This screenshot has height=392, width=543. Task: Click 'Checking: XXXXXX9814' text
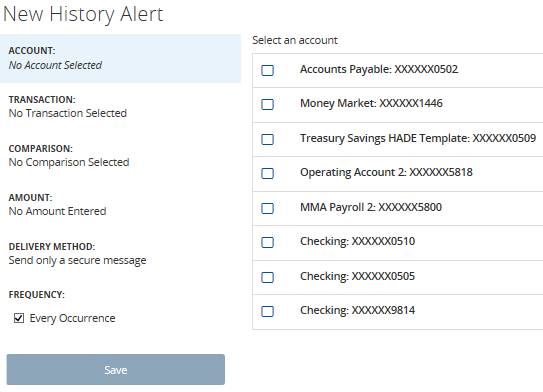tap(357, 310)
